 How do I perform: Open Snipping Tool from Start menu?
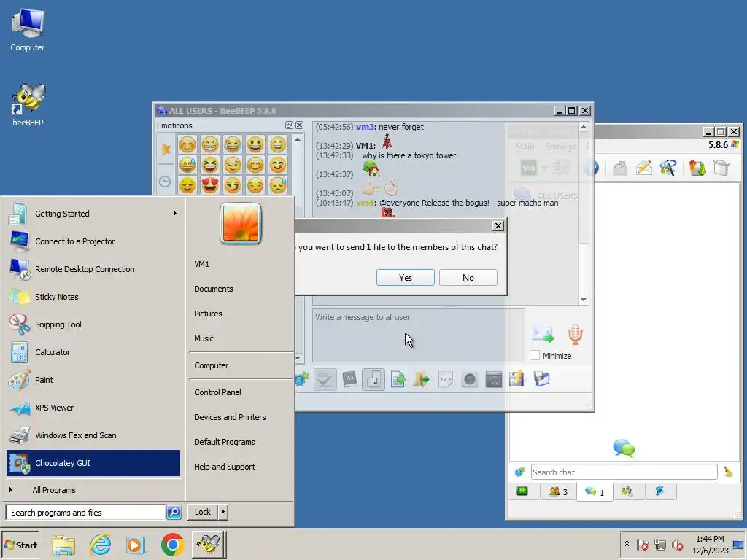(93, 324)
